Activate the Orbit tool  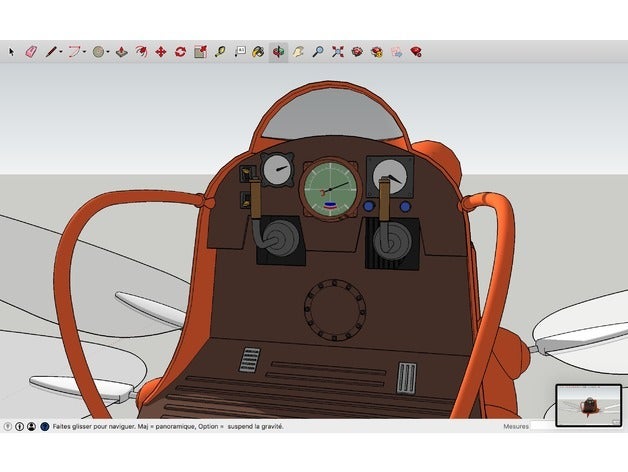pyautogui.click(x=278, y=51)
